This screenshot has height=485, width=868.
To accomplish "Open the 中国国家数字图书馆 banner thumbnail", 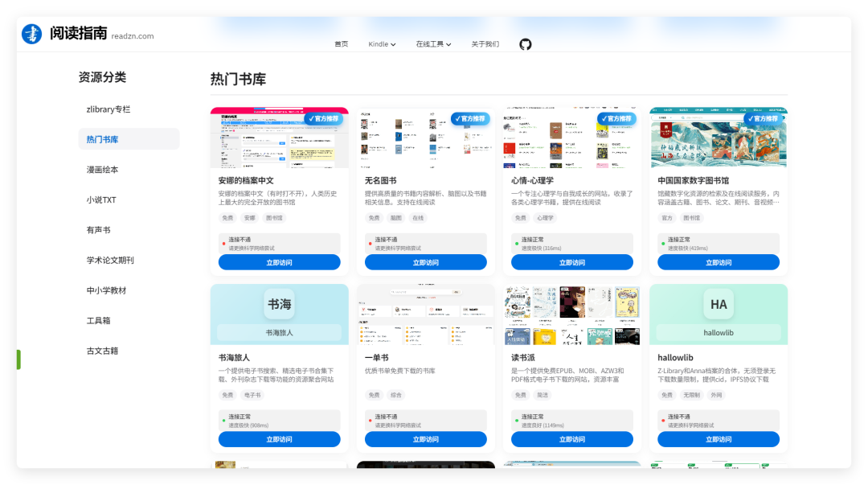I will pyautogui.click(x=719, y=138).
